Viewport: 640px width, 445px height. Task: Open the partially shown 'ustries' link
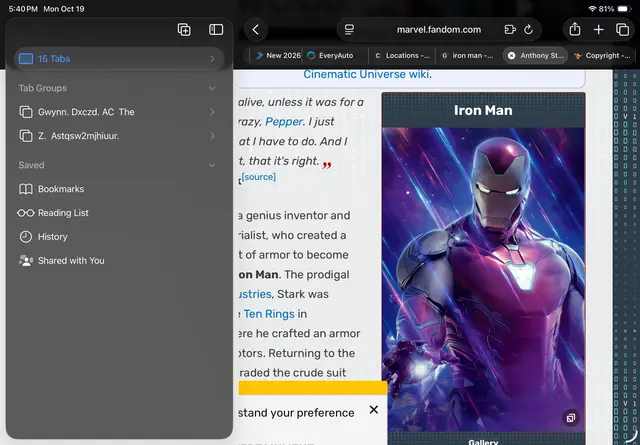(x=255, y=294)
